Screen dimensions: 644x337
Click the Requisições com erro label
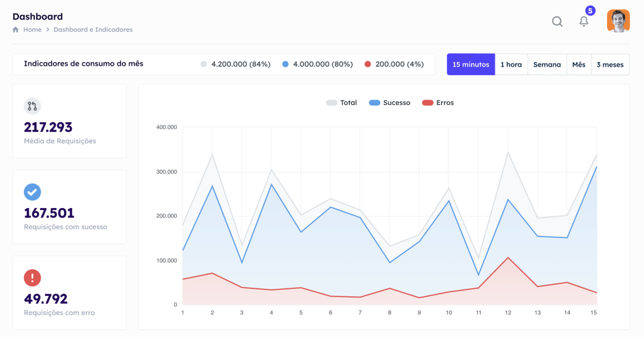(59, 313)
